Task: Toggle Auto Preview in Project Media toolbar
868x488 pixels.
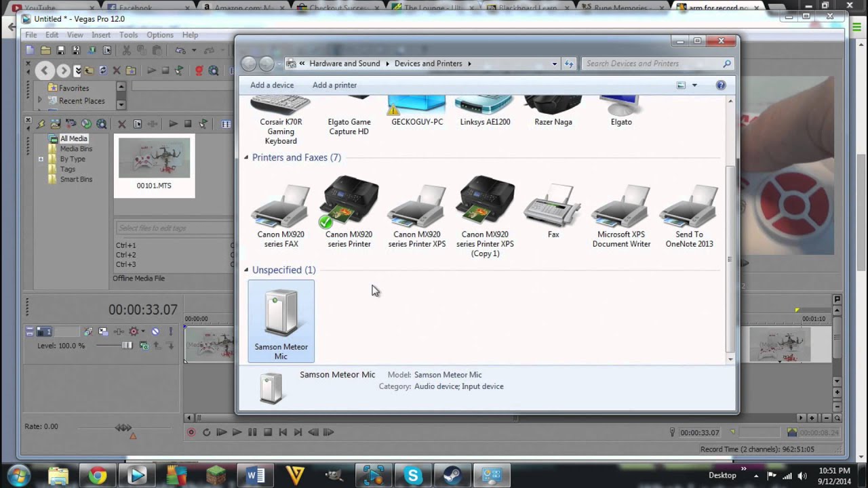Action: coord(203,124)
